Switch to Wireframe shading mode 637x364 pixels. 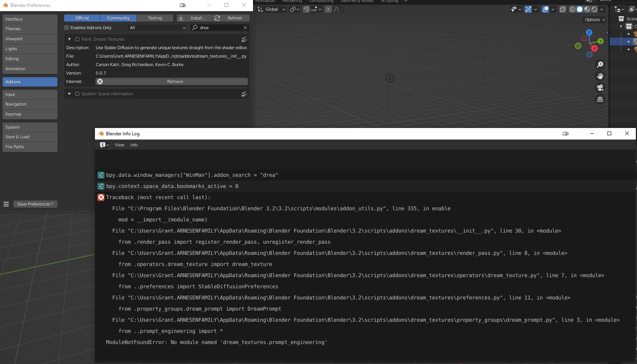pyautogui.click(x=572, y=9)
